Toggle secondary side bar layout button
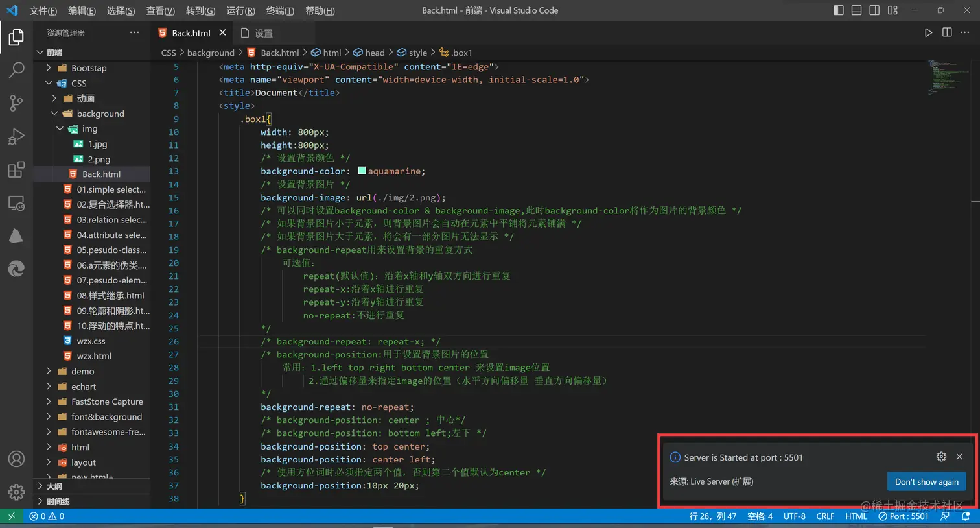Image resolution: width=980 pixels, height=528 pixels. (874, 10)
